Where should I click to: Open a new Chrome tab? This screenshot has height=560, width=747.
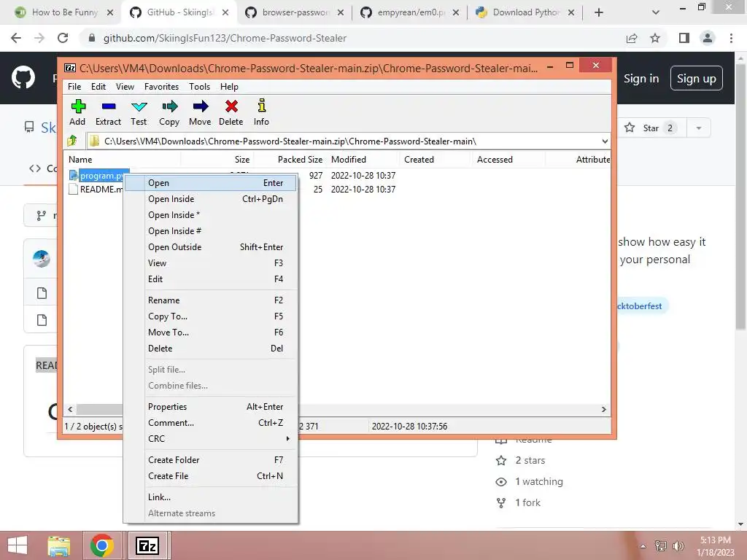[599, 12]
